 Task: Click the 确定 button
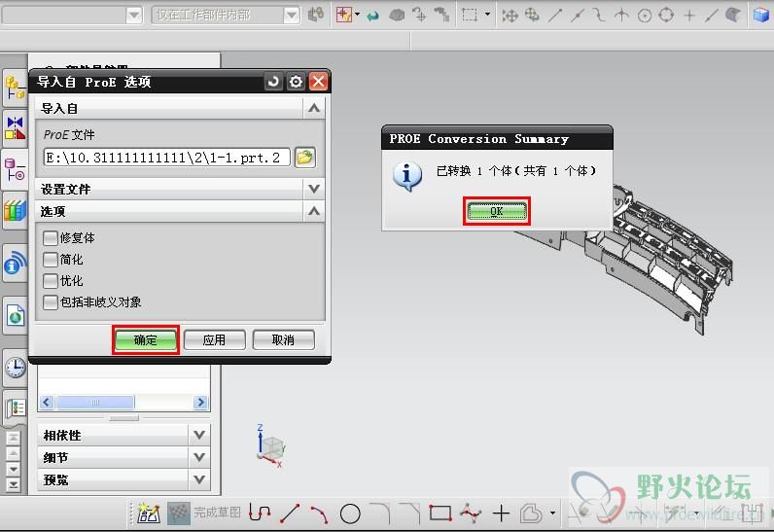coord(145,340)
